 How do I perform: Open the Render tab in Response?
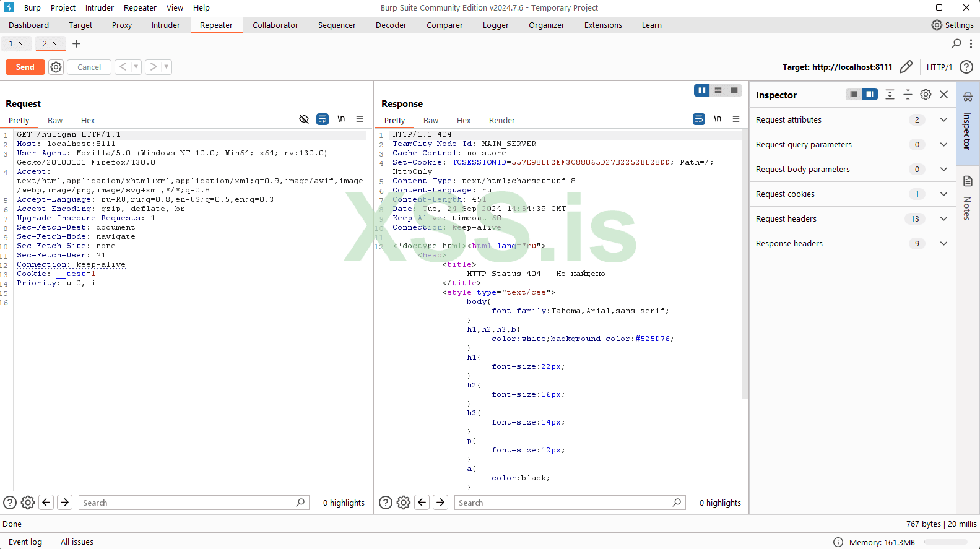click(x=501, y=121)
